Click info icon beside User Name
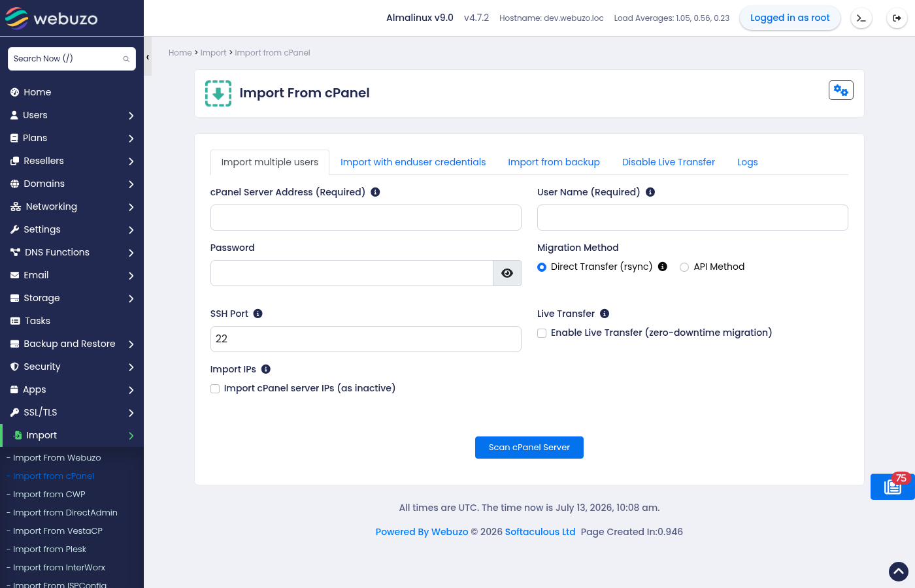Screen dimensions: 915x588 (650, 192)
